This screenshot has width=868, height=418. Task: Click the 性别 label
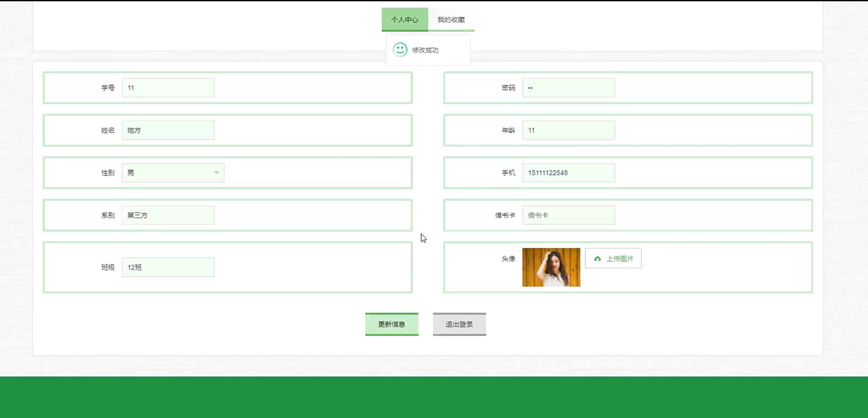click(x=108, y=173)
